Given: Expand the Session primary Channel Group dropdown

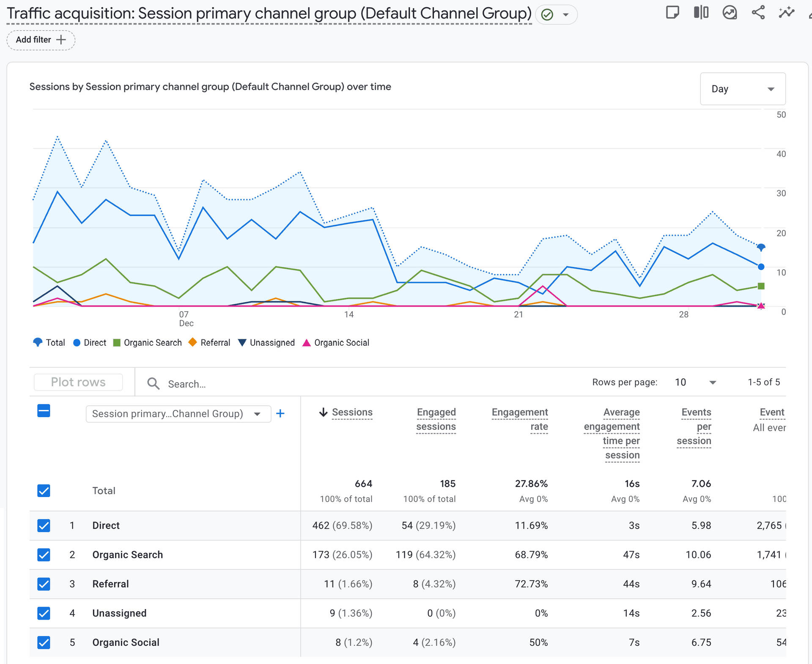Looking at the screenshot, I should tap(178, 414).
